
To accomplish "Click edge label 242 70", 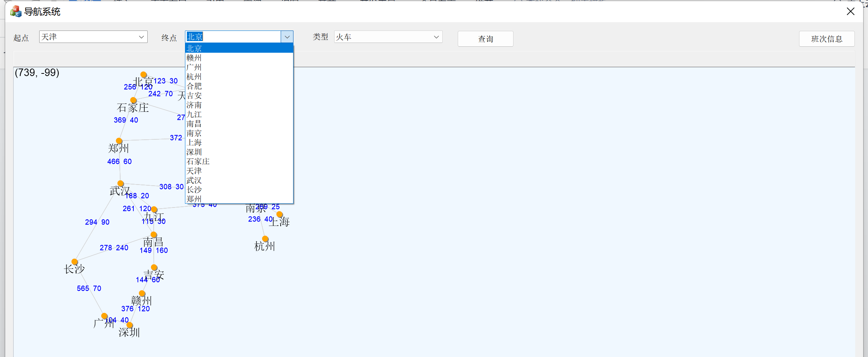I will [x=160, y=94].
